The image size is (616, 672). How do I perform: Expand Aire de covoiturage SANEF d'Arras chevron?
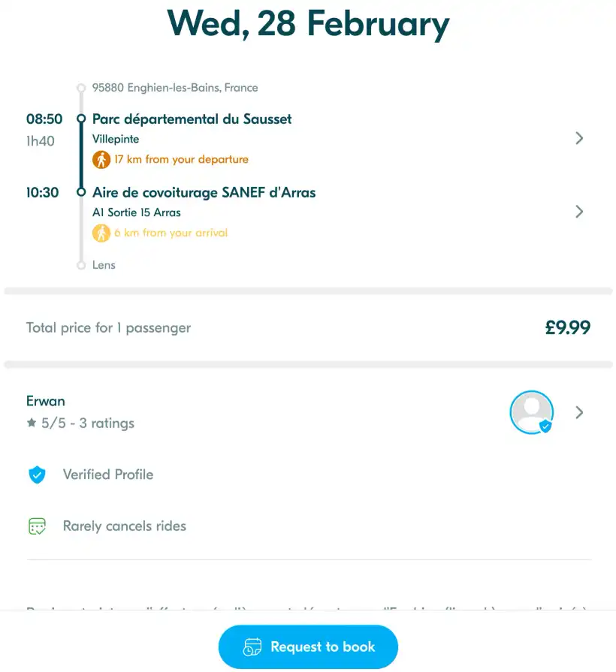click(579, 212)
